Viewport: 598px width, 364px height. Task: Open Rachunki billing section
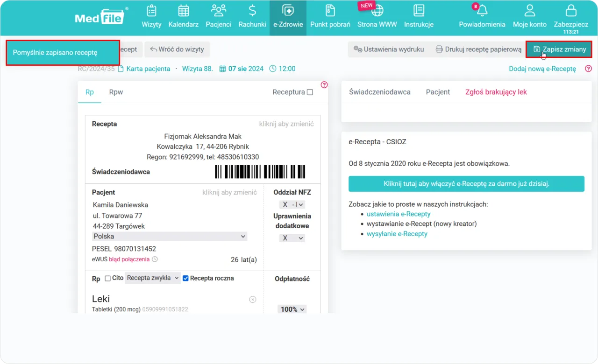click(252, 17)
